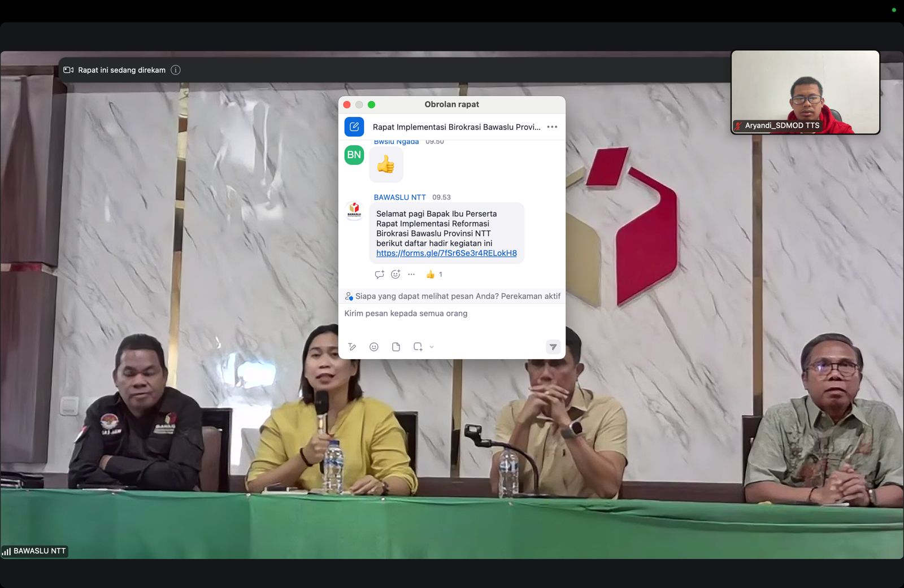Close the Obrolan rapat chat window
This screenshot has width=904, height=588.
pos(347,104)
